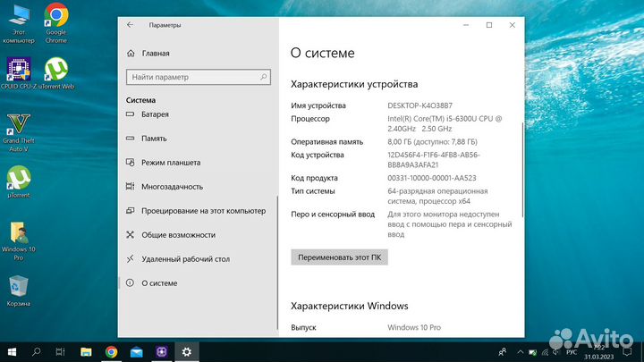
Task: Click the right pane vertical scrollbar
Action: 522,170
